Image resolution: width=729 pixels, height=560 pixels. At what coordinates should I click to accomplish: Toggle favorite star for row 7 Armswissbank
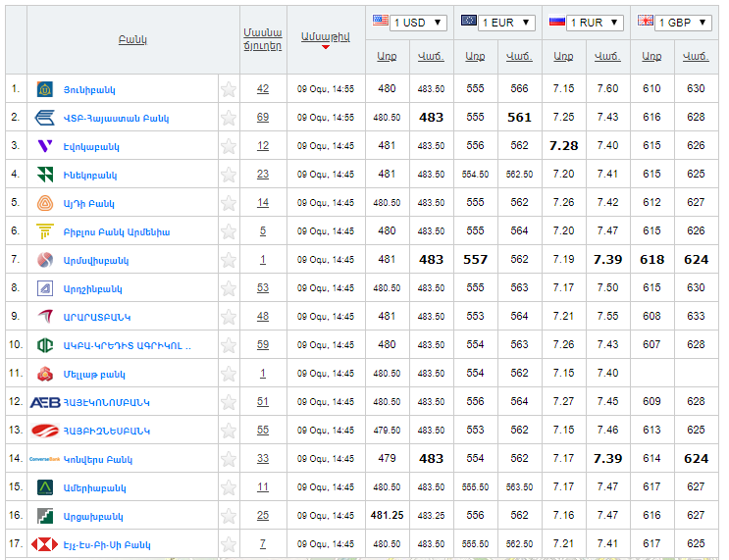229,260
